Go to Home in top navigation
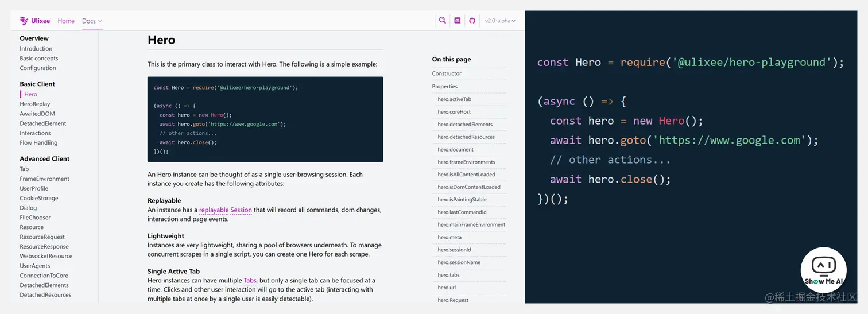The width and height of the screenshot is (868, 314). [x=66, y=21]
